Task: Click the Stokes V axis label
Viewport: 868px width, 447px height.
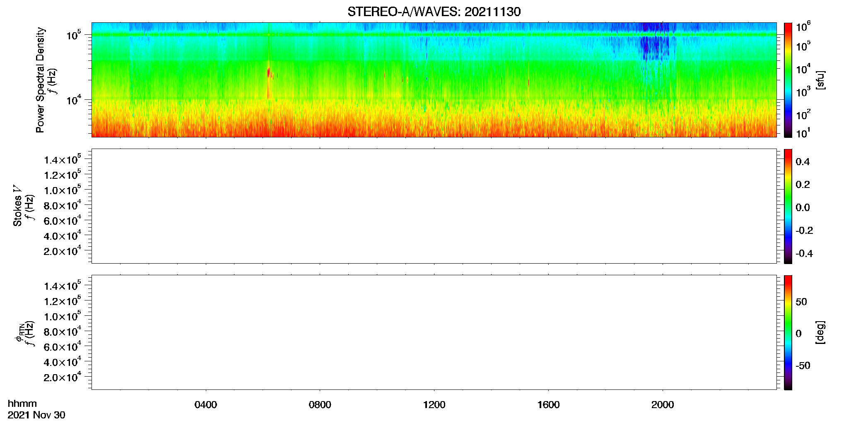Action: coord(17,206)
